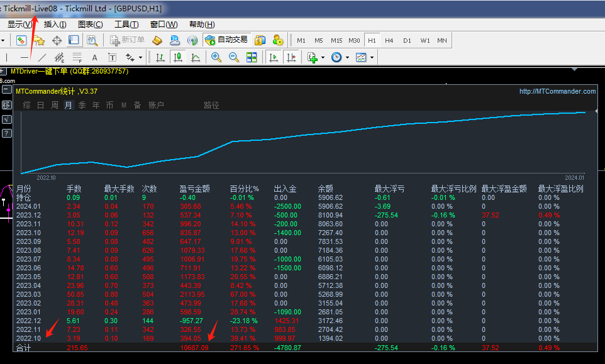The height and width of the screenshot is (364, 605).
Task: Select the horizontal line drawing tool
Action: (25, 58)
